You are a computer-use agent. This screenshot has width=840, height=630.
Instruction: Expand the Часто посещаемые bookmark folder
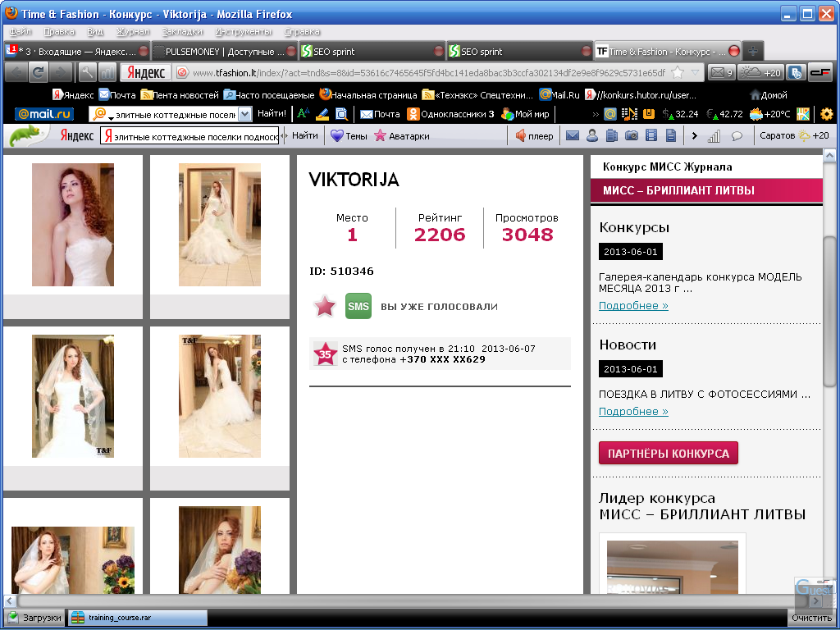coord(269,95)
